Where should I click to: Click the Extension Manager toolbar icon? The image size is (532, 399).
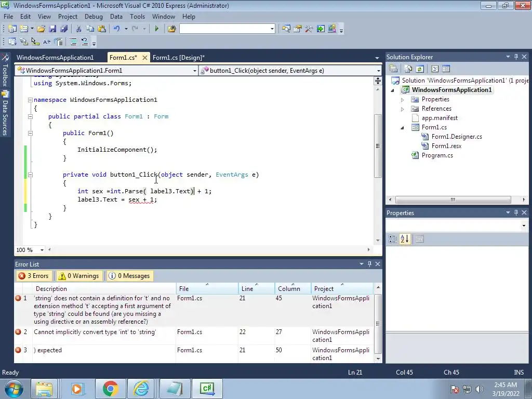(x=332, y=29)
